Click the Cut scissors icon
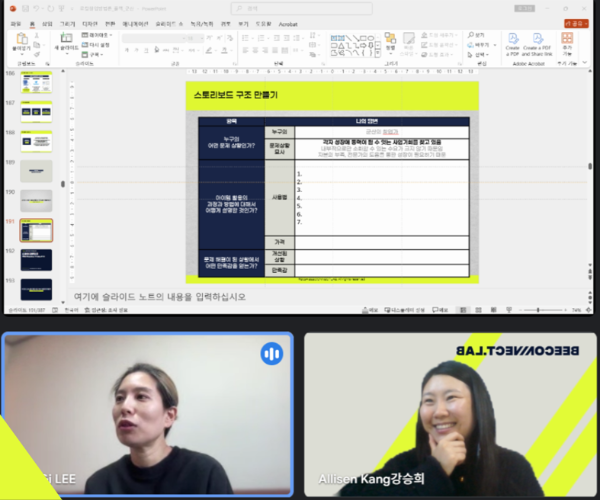 37,35
